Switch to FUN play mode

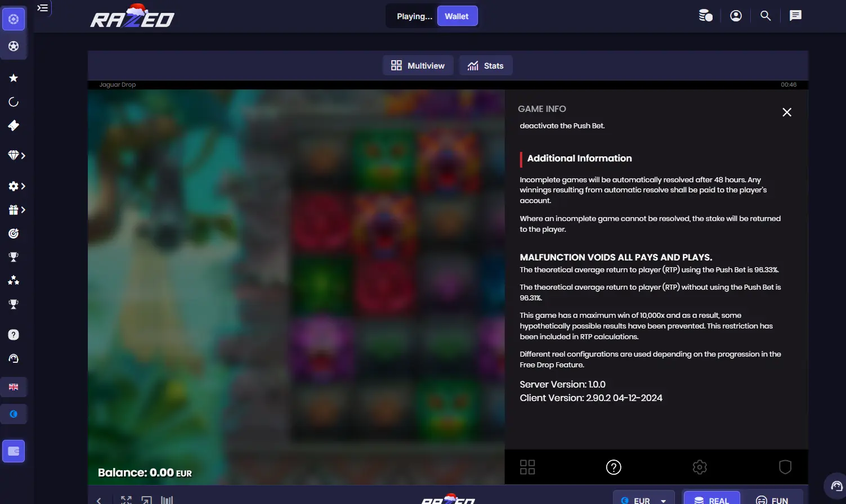[x=772, y=498]
